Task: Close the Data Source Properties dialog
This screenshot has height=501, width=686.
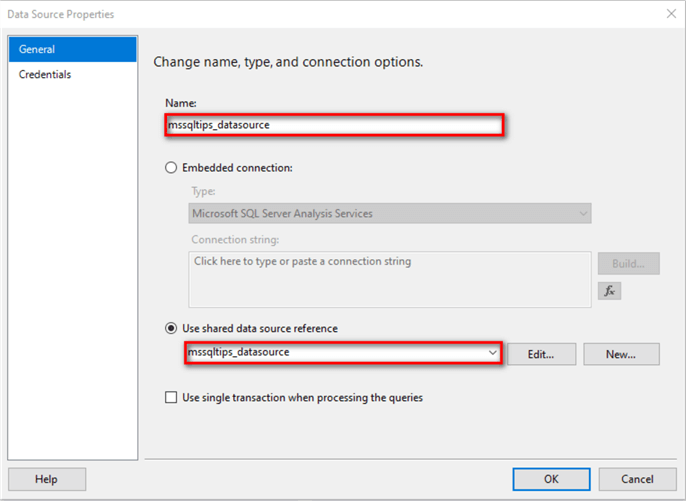Action: [x=670, y=14]
